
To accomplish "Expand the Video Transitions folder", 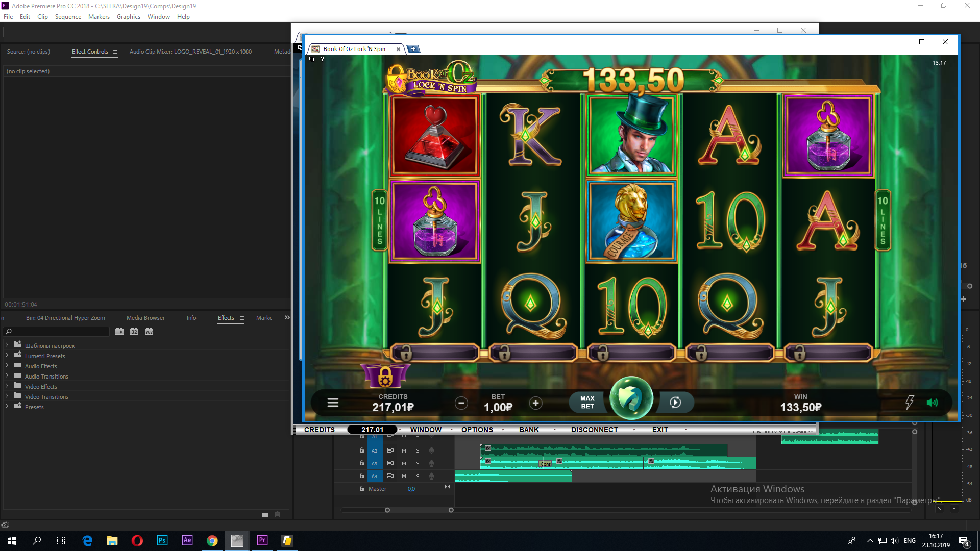I will click(x=7, y=396).
